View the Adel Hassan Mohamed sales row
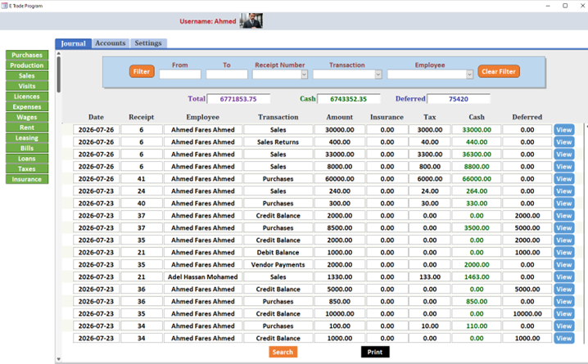 [x=564, y=277]
